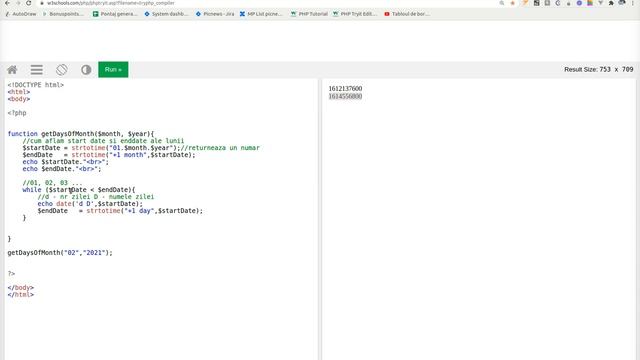Go to W3Schools home via house icon
The height and width of the screenshot is (360, 640).
tap(12, 70)
